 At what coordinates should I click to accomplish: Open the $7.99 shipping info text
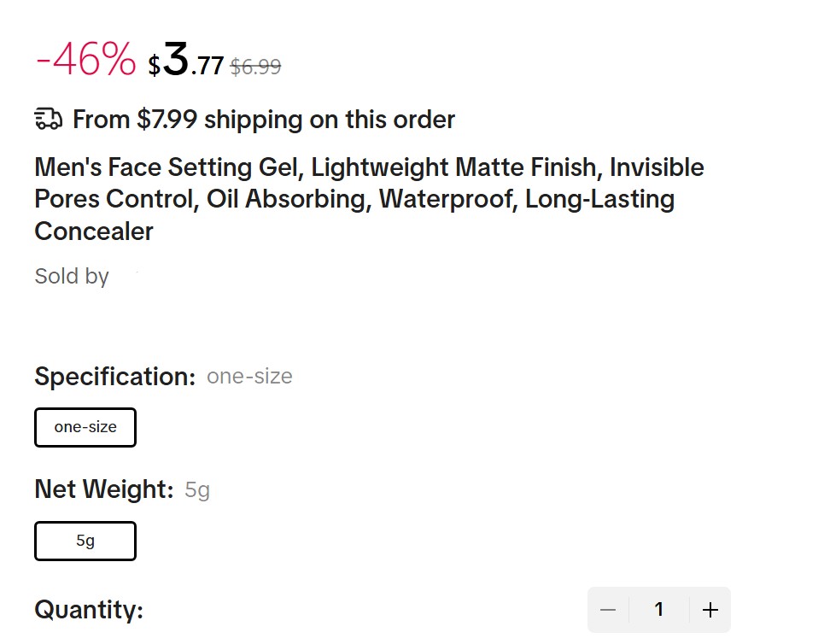point(263,120)
